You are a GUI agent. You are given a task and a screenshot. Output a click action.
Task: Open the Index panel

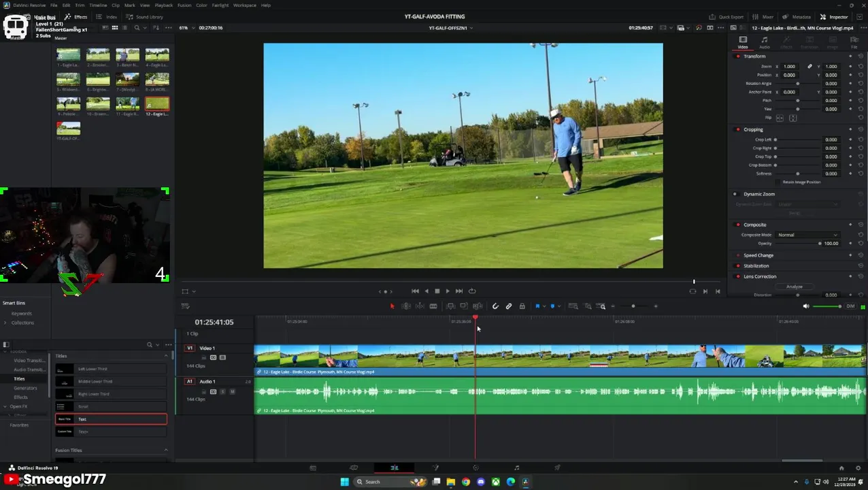coord(107,17)
